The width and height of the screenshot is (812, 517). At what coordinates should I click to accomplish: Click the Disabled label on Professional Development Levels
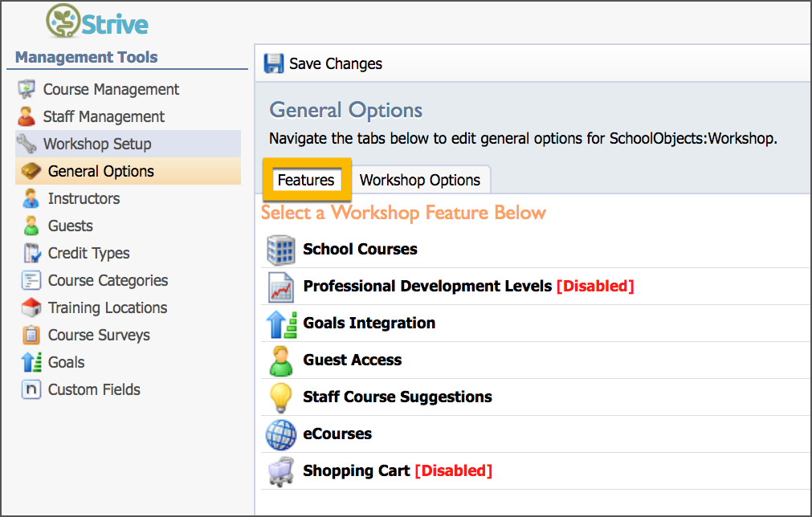coord(595,286)
